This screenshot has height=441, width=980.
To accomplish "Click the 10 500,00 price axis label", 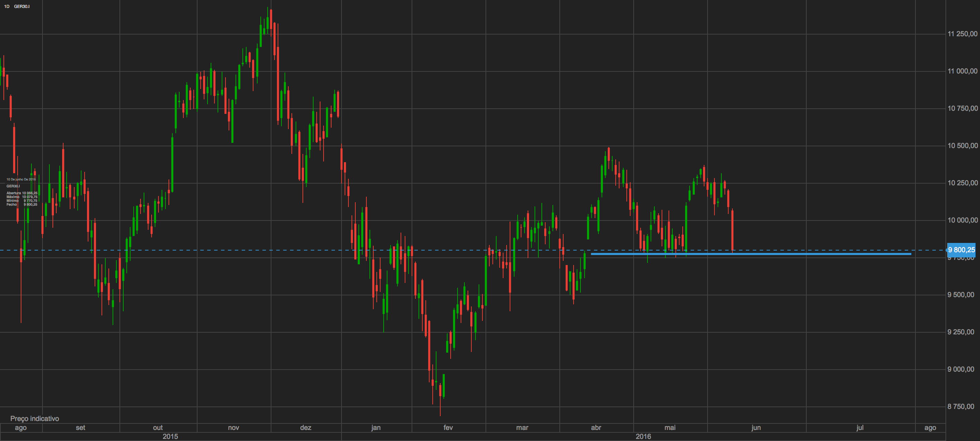I will tap(962, 146).
